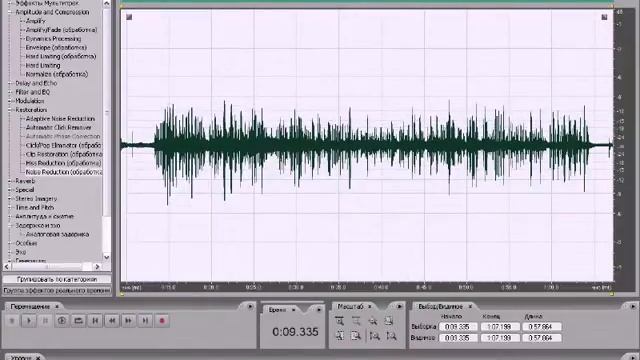Toggle Группа эффектов реального времени button

tap(57, 291)
